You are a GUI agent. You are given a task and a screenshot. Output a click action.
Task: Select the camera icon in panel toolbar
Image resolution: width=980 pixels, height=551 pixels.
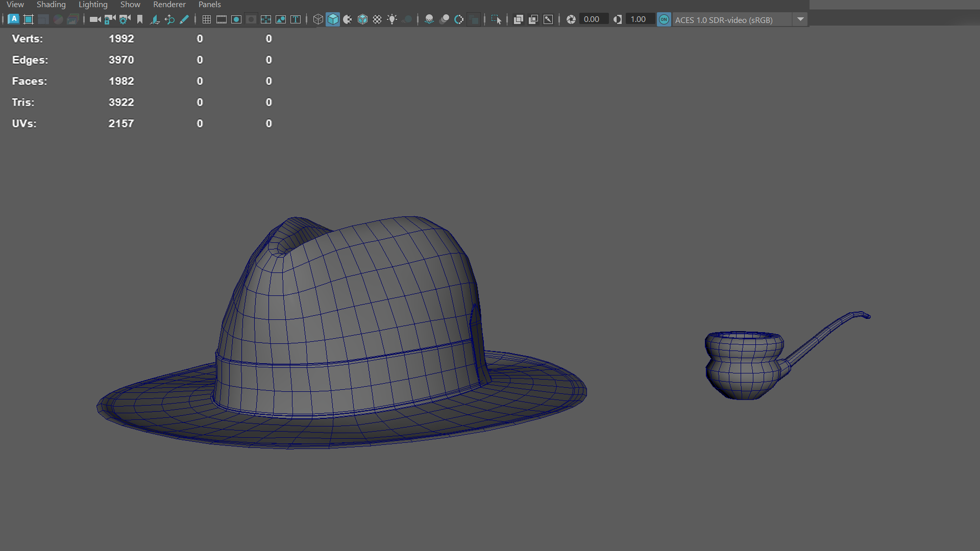pos(95,19)
